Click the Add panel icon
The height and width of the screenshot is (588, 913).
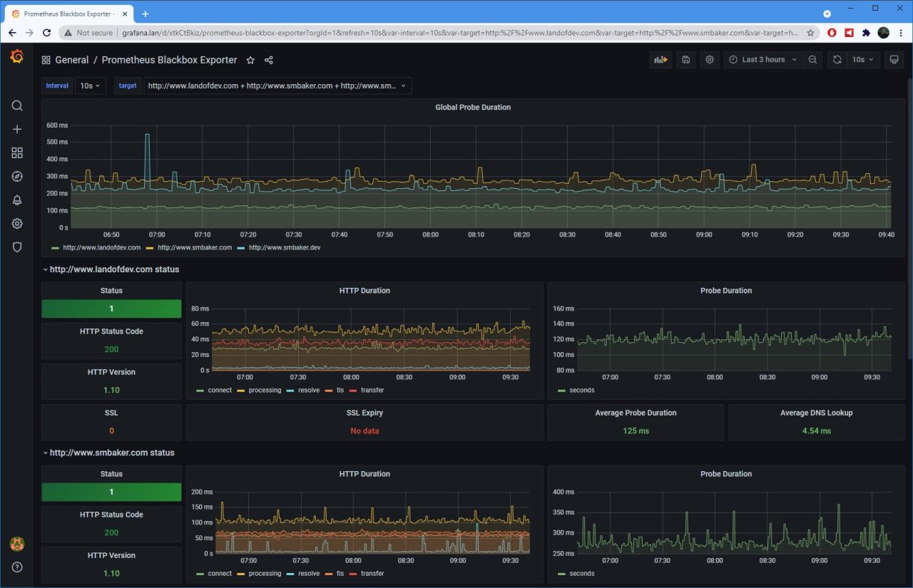click(661, 60)
